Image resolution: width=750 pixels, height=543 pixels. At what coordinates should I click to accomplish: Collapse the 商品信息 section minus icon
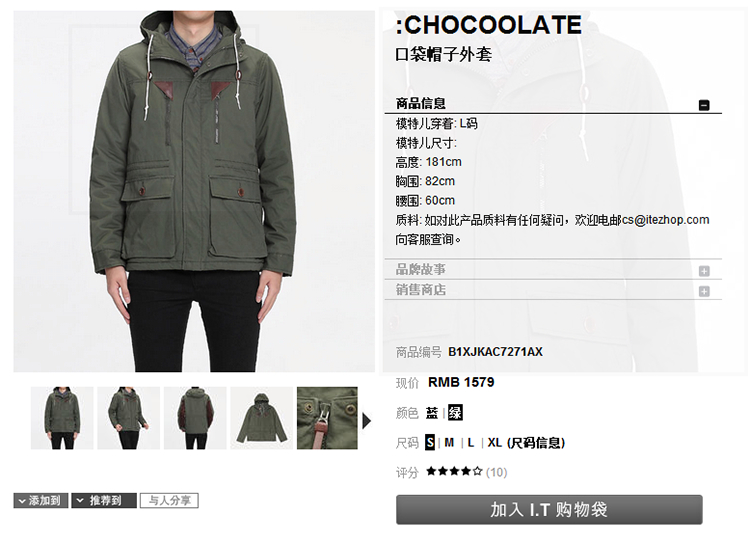704,105
